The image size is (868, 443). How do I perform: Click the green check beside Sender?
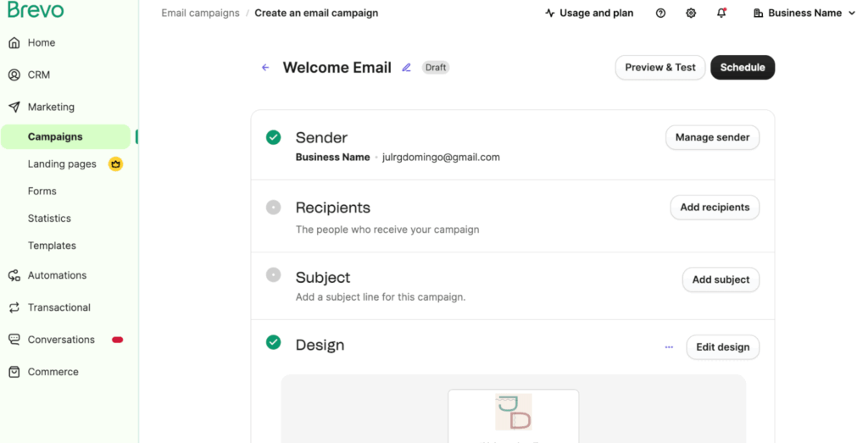click(274, 137)
